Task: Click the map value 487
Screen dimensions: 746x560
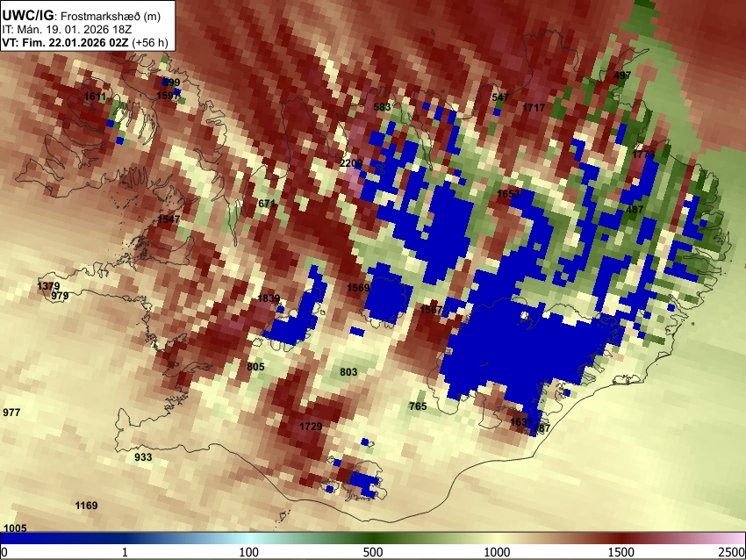Action: pyautogui.click(x=635, y=210)
